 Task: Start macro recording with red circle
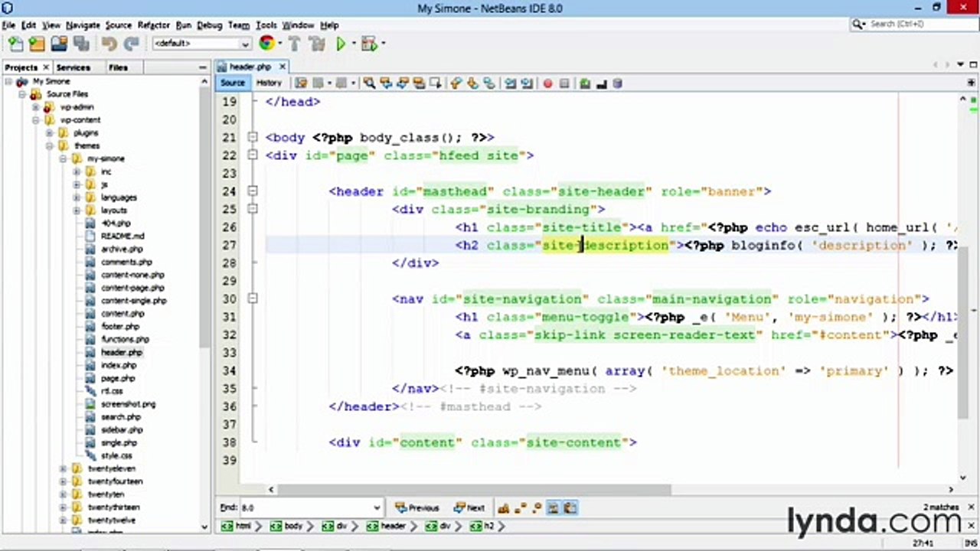547,83
